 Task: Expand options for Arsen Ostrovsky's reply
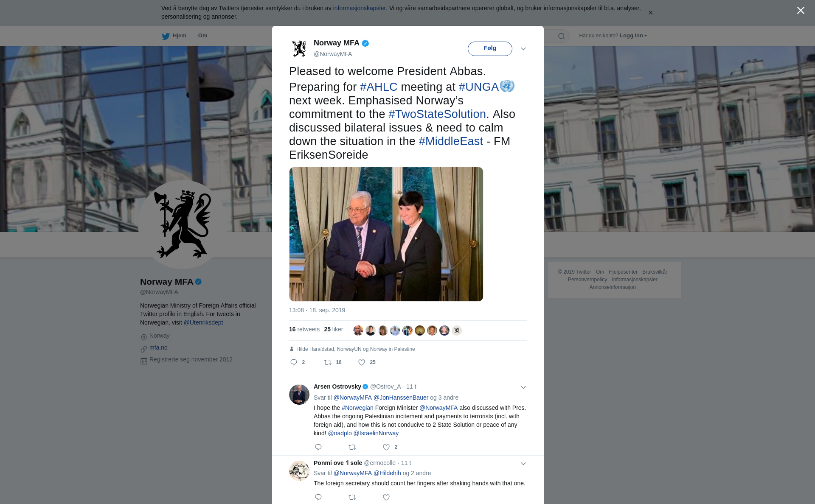point(523,387)
